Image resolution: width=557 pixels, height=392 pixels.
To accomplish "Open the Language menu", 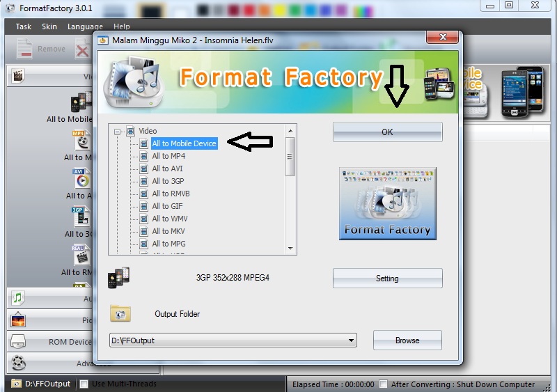I will coord(85,26).
